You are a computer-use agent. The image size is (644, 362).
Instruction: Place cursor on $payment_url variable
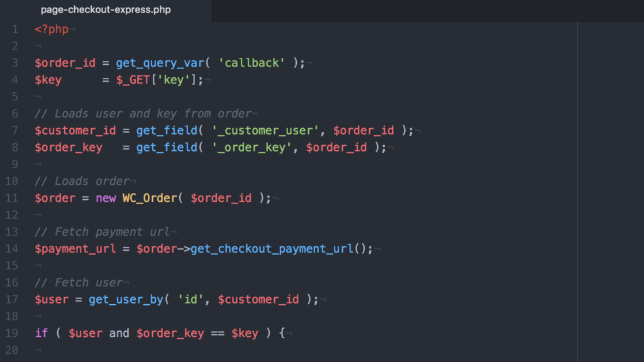click(75, 248)
